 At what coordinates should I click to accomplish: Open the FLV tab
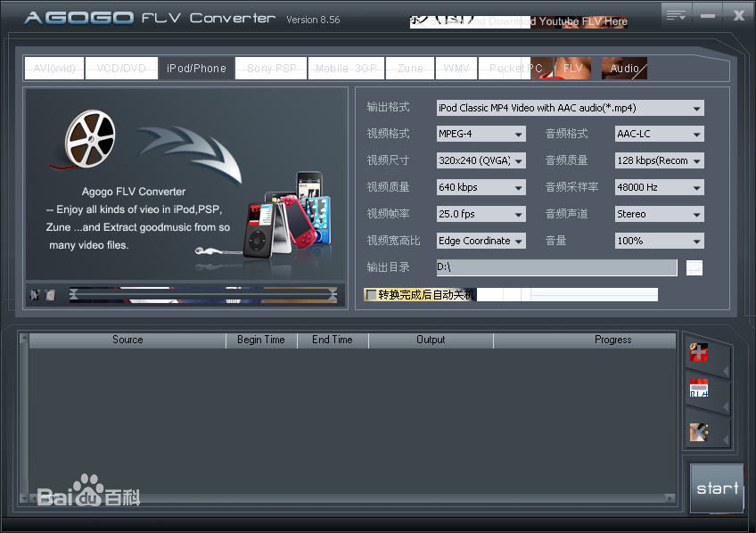(x=572, y=69)
